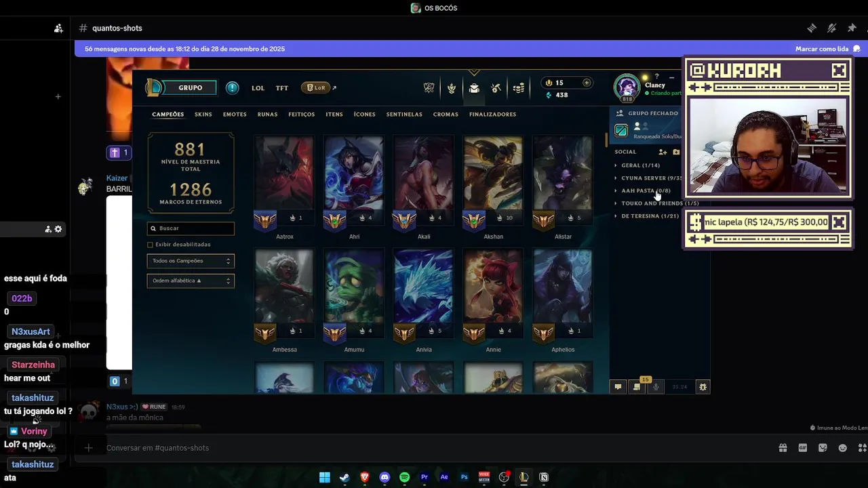868x488 pixels.
Task: Click the Discord notification settings bell icon
Action: (x=831, y=28)
